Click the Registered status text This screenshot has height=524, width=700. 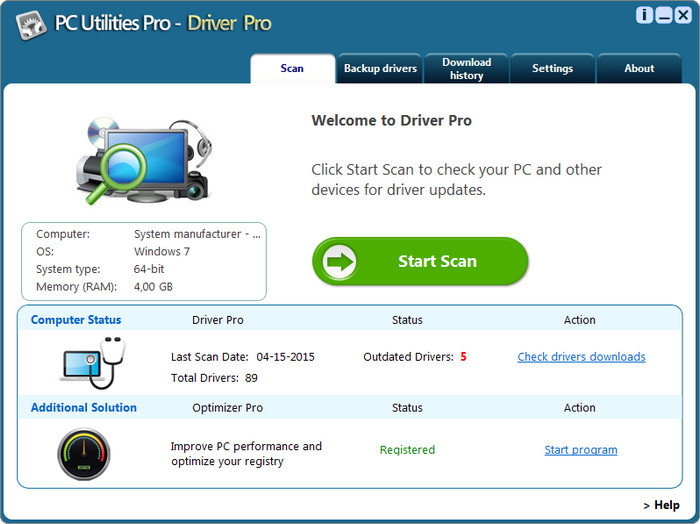(x=407, y=450)
